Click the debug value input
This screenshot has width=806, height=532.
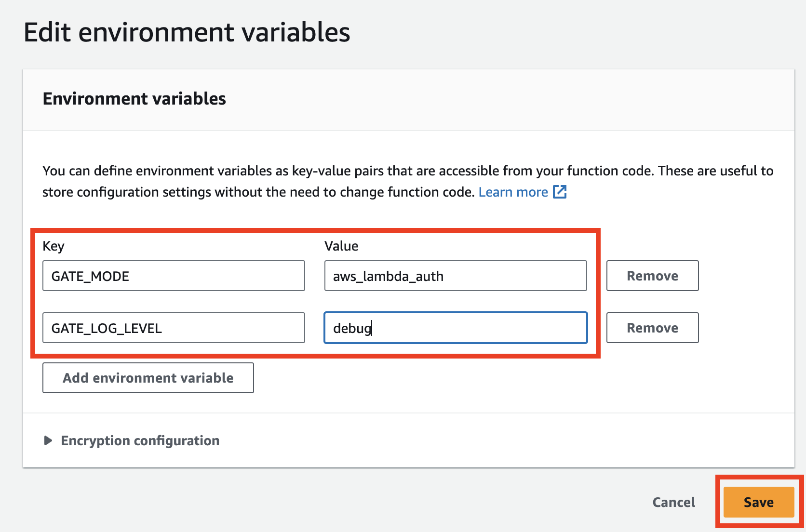pos(455,328)
